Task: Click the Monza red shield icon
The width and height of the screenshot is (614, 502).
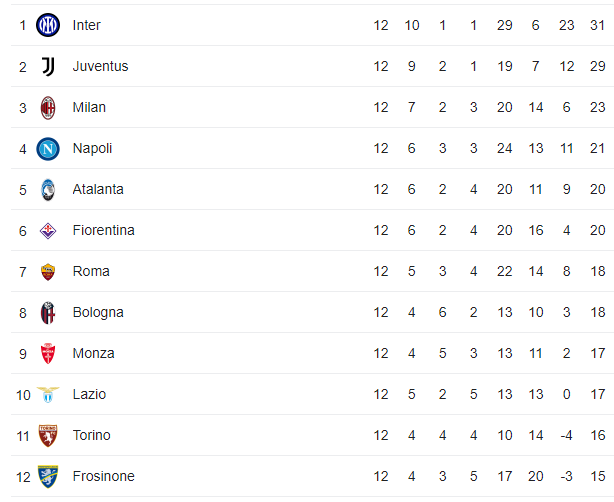Action: (x=48, y=354)
